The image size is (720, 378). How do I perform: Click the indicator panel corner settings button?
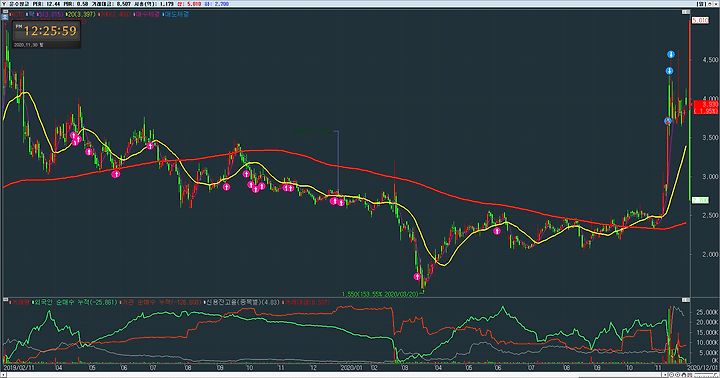(686, 300)
